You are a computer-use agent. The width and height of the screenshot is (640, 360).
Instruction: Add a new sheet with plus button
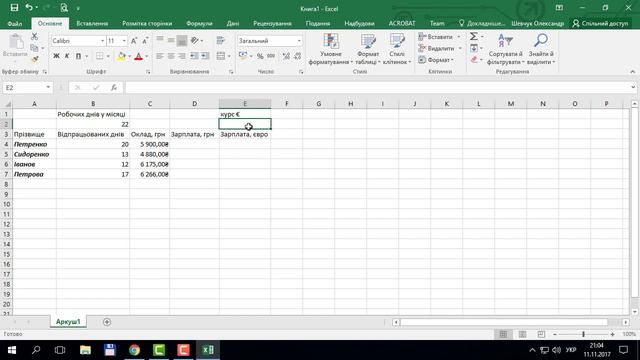107,322
